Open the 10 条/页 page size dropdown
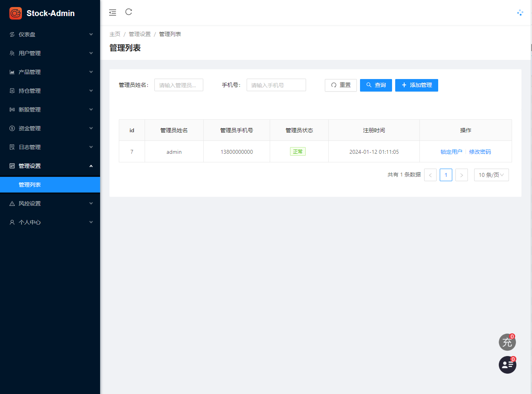532x394 pixels. click(x=491, y=175)
